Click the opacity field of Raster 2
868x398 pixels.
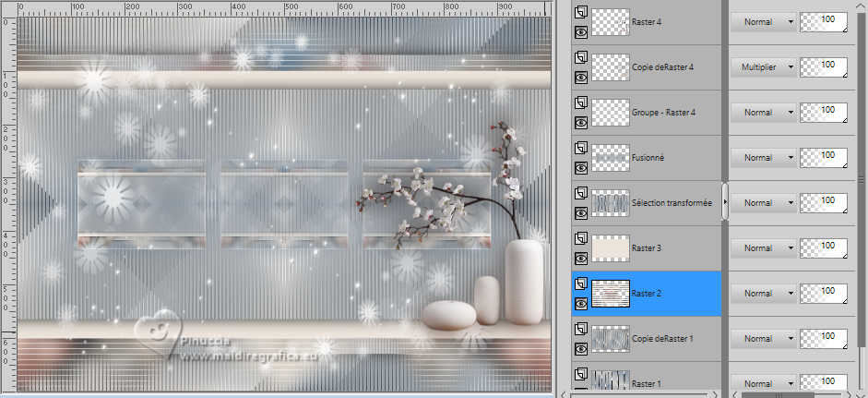pyautogui.click(x=824, y=294)
